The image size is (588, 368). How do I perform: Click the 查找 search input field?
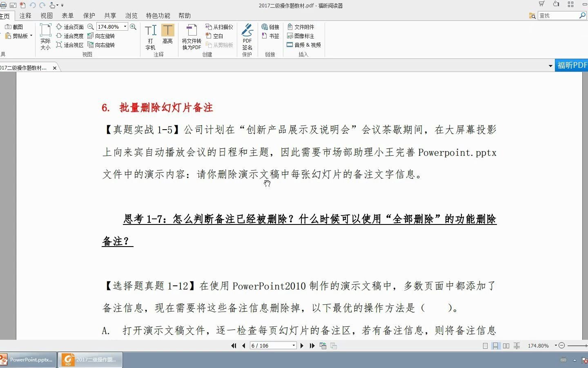pos(558,16)
